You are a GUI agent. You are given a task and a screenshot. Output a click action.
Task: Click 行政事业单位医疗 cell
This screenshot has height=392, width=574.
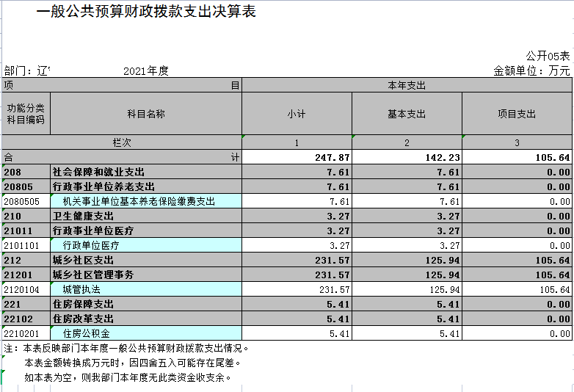146,231
